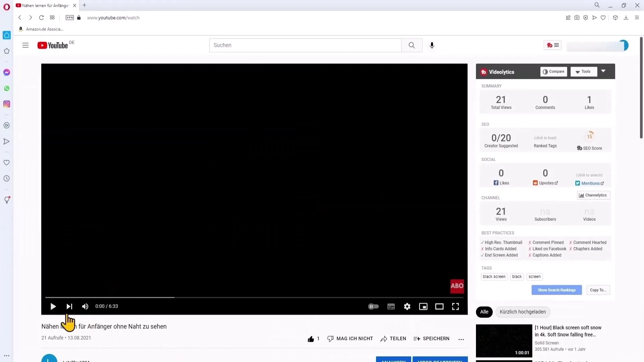This screenshot has width=644, height=362.
Task: Click Twitter Mentions search icon
Action: pos(602,183)
